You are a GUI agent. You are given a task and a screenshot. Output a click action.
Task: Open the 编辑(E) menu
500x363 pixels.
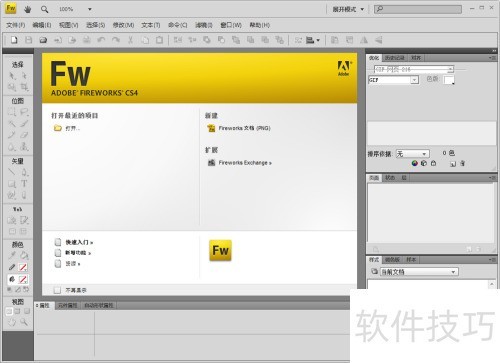pos(42,25)
